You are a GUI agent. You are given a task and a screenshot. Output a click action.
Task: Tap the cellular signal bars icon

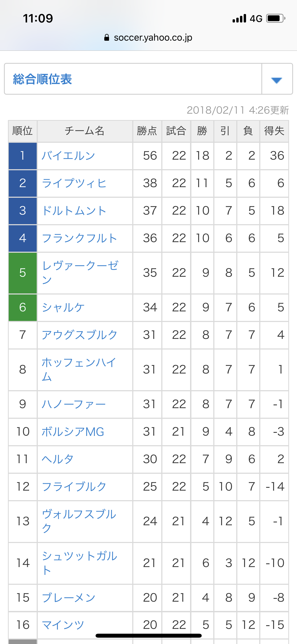[239, 19]
